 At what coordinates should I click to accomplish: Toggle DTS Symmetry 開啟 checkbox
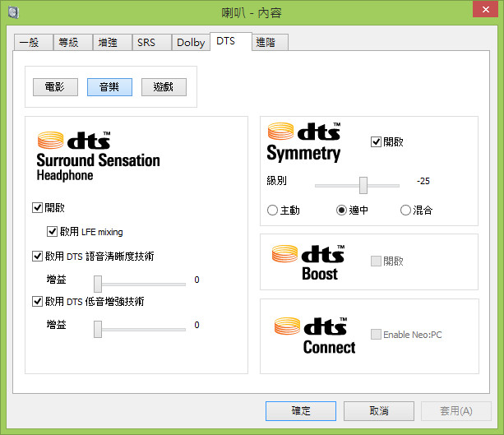click(x=376, y=141)
